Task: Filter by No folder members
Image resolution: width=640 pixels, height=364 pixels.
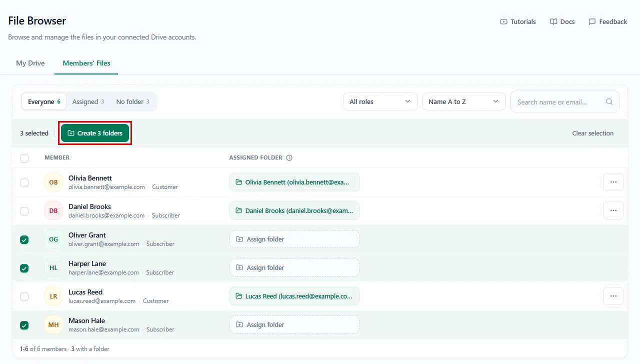Action: (133, 101)
